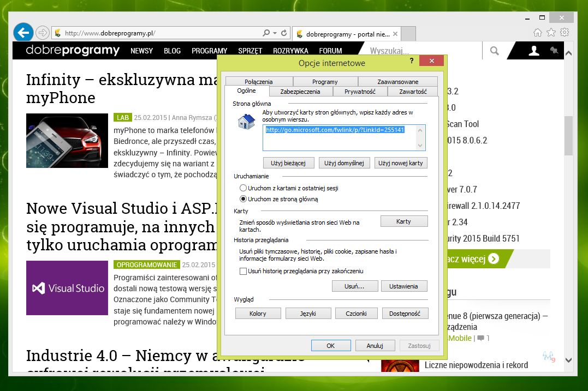Enable Usuń historię przeglądania przy zakończeniu
The height and width of the screenshot is (391, 588).
(301, 271)
